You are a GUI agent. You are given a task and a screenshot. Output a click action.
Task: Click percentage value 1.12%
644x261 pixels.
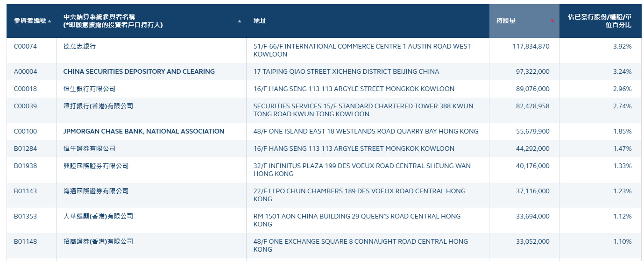click(x=623, y=216)
